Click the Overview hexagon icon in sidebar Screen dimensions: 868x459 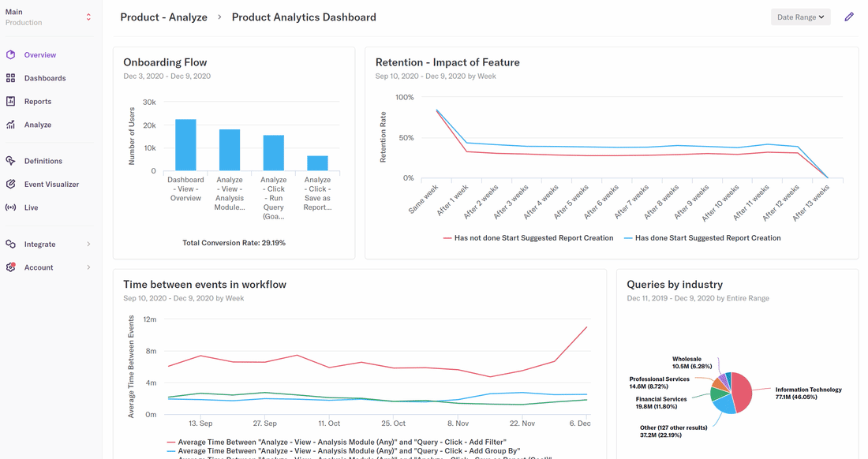click(x=10, y=54)
